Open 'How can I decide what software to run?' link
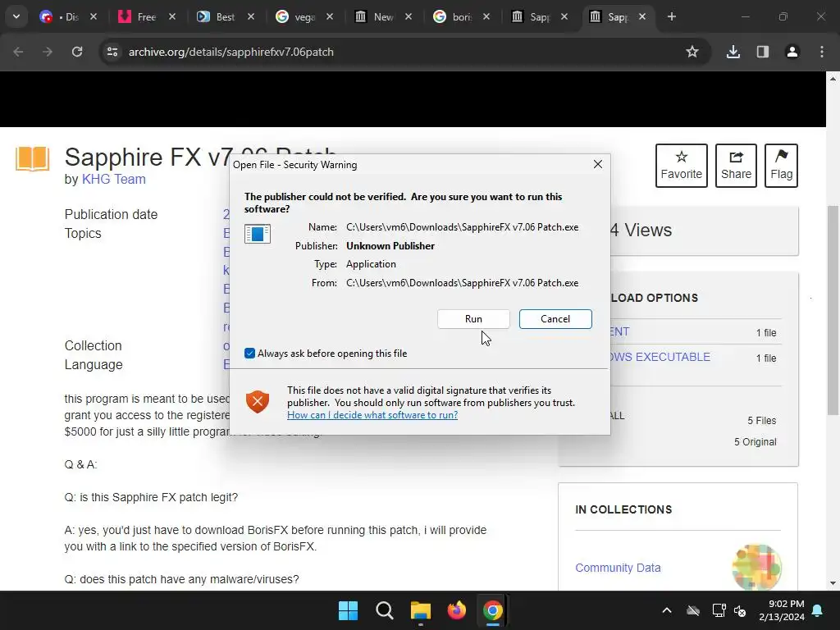 pos(372,414)
